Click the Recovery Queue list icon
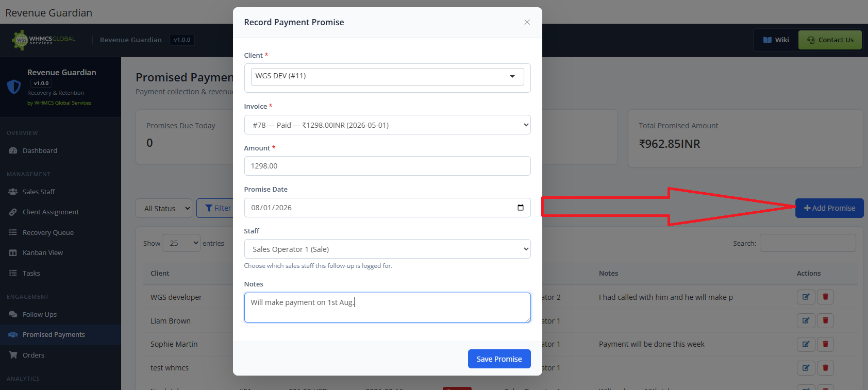 click(13, 232)
